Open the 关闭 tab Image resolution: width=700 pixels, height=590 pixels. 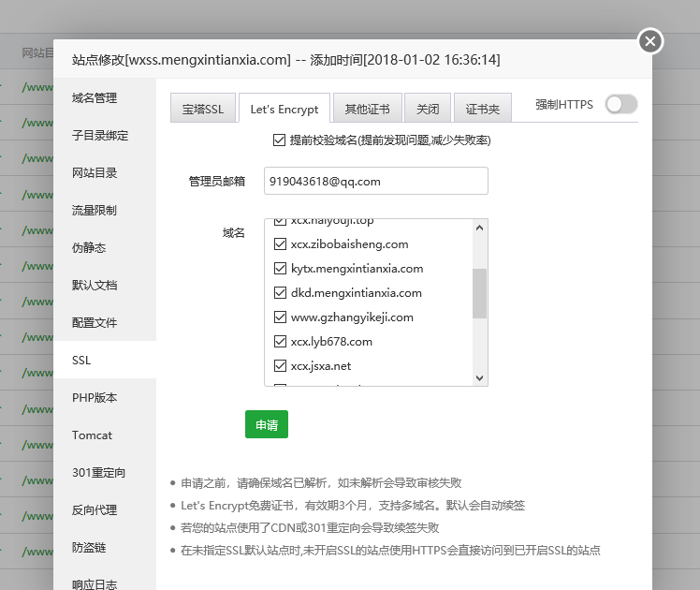(x=428, y=109)
